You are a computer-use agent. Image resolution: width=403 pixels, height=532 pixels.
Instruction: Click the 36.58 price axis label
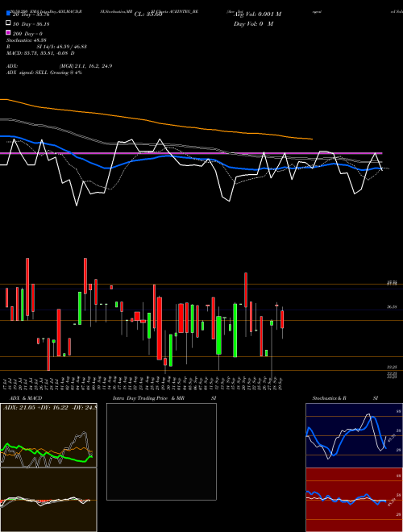393,307
